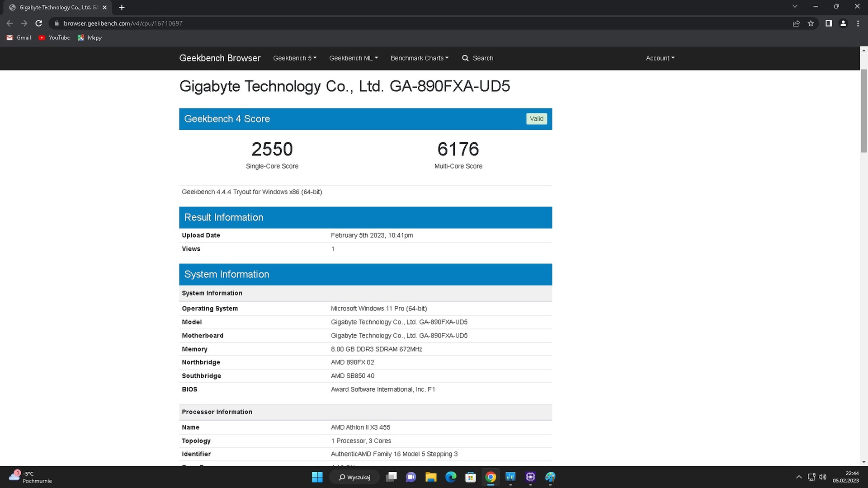Click the forward navigation arrow
The image size is (868, 488).
click(x=24, y=23)
